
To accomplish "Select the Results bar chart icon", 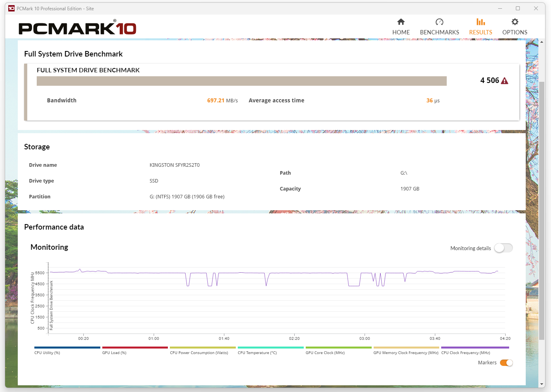I will pyautogui.click(x=480, y=22).
